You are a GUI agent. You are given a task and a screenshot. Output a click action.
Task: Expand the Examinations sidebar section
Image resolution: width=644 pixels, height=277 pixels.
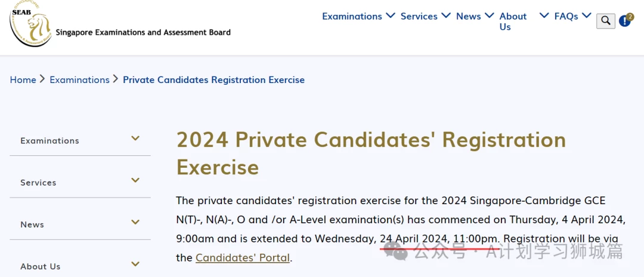click(80, 140)
